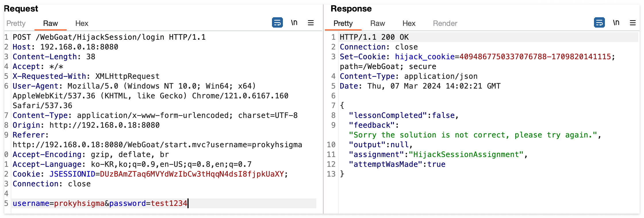Click the "feedback" key in JSON
This screenshot has width=644, height=218.
pyautogui.click(x=372, y=125)
